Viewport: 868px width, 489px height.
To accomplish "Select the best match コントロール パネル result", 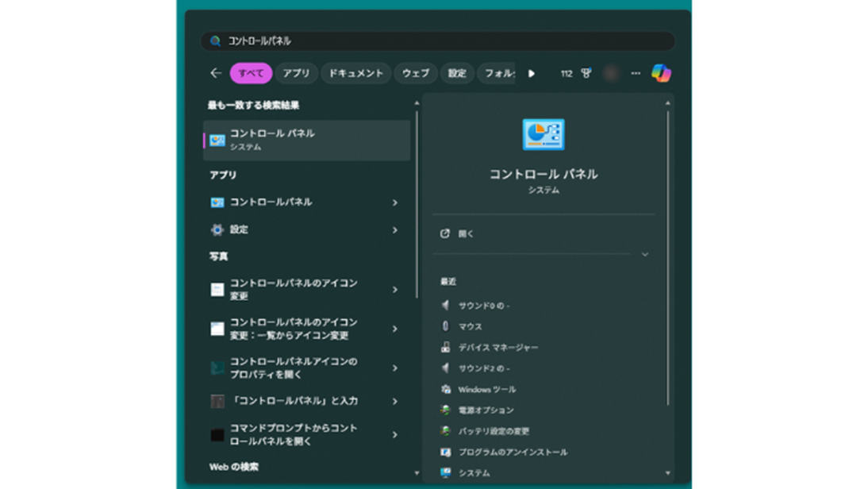I will tap(306, 140).
